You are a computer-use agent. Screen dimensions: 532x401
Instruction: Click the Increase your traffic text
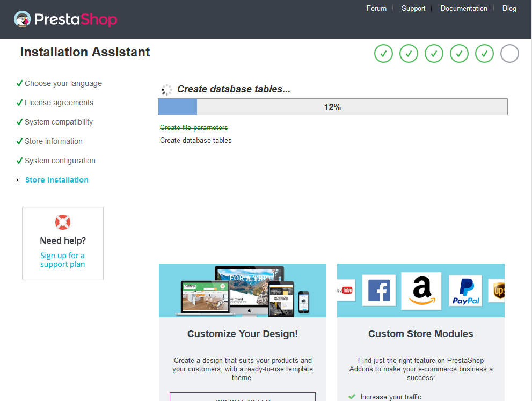tap(391, 397)
